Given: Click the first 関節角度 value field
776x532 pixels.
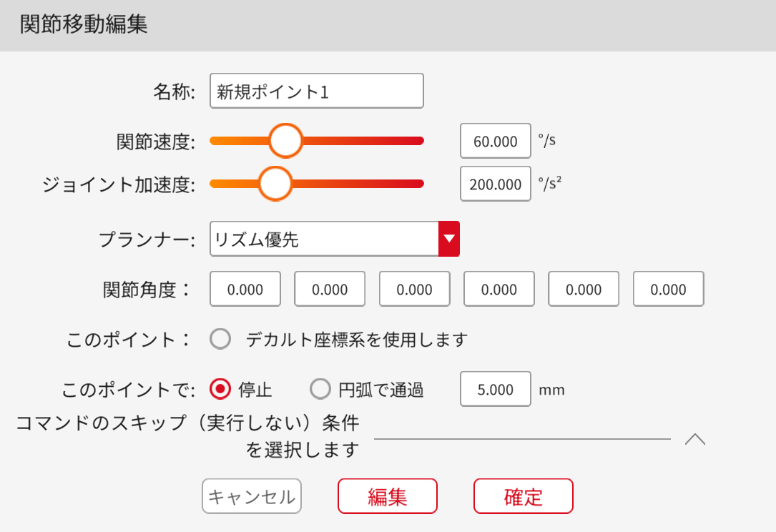Looking at the screenshot, I should [x=245, y=290].
